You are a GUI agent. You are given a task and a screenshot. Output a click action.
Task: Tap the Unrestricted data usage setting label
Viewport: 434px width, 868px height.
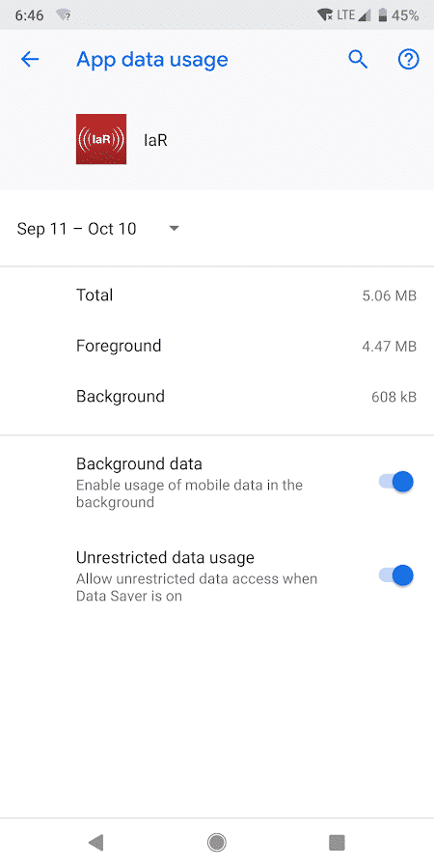point(165,557)
